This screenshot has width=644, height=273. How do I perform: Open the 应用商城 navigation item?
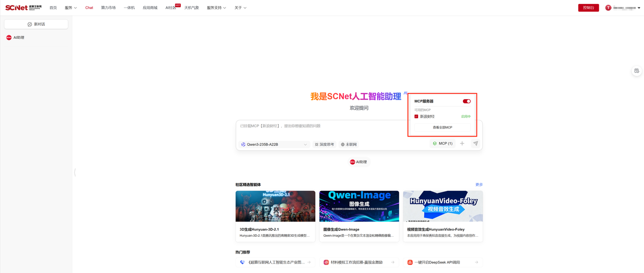pyautogui.click(x=150, y=8)
